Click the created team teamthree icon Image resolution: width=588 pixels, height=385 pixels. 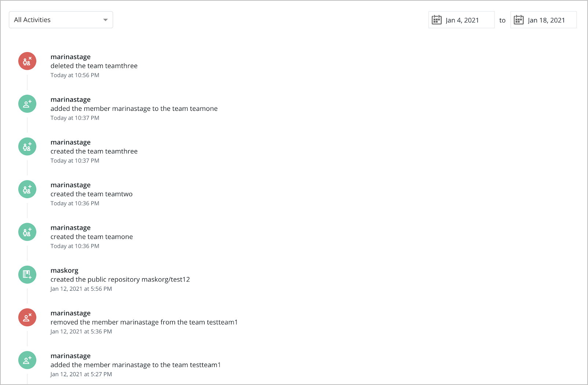[x=27, y=146]
